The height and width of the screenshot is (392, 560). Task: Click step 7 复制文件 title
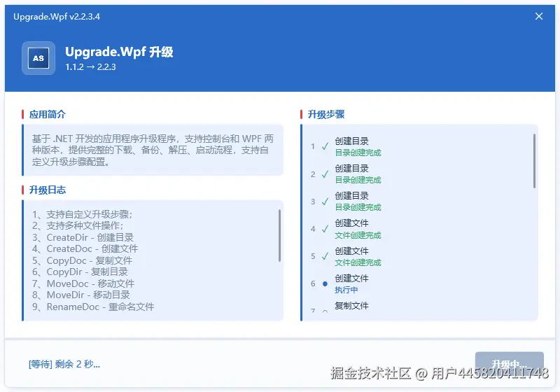(351, 306)
